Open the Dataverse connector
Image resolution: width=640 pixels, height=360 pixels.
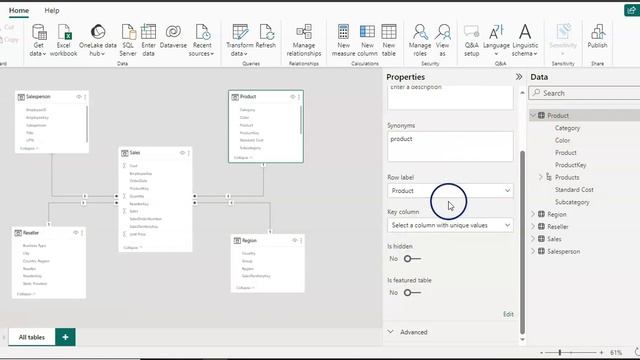(173, 37)
